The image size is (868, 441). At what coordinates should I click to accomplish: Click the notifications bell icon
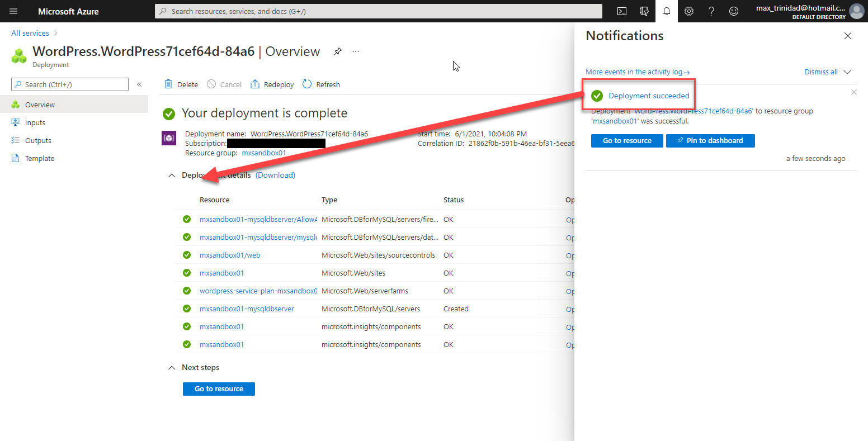pyautogui.click(x=667, y=11)
